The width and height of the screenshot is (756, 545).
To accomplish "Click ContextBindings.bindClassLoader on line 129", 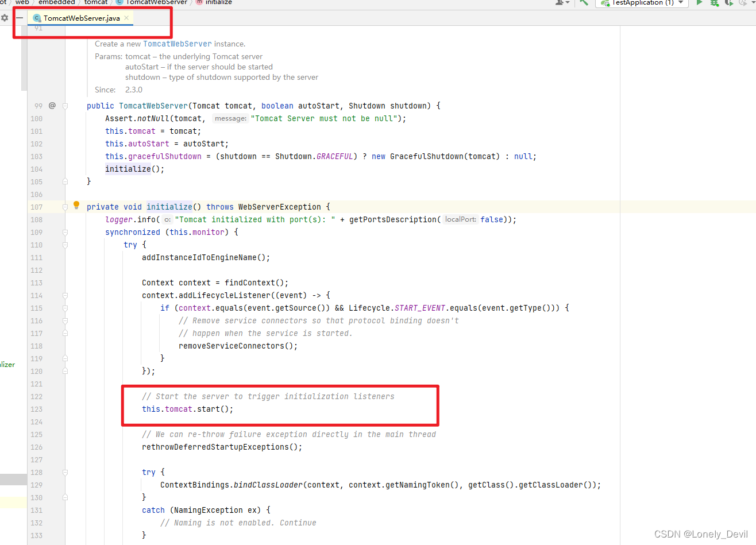I will (232, 485).
